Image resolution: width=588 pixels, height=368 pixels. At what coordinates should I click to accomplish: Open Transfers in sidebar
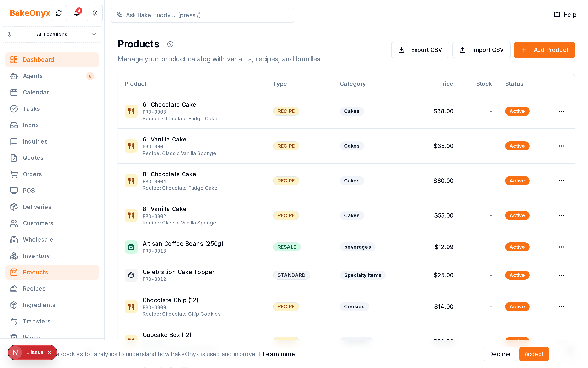pyautogui.click(x=52, y=321)
